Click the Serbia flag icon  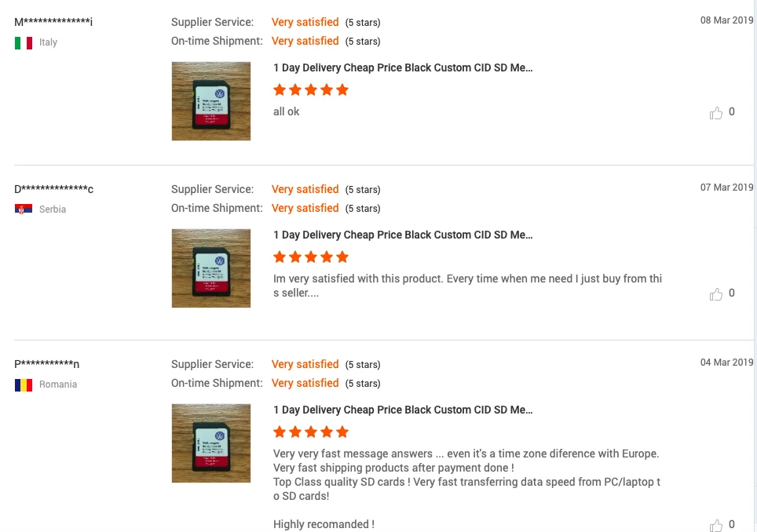[24, 210]
